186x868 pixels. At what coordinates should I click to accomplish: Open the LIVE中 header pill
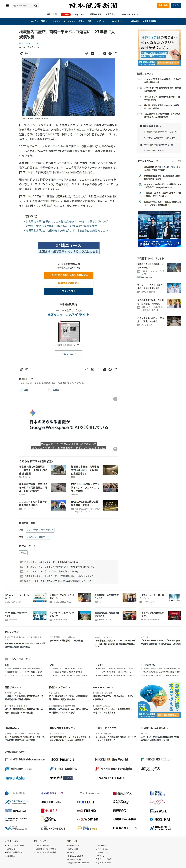tap(66, 14)
